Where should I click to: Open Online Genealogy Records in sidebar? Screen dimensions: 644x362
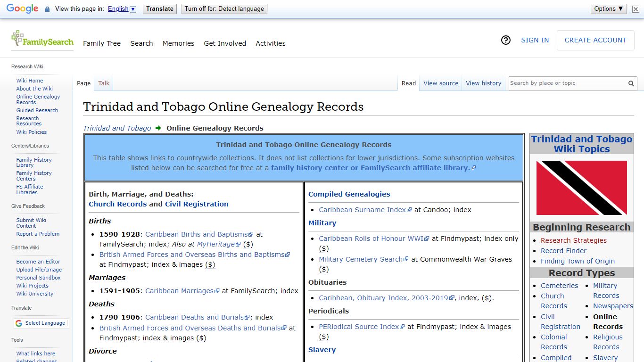[x=38, y=99]
